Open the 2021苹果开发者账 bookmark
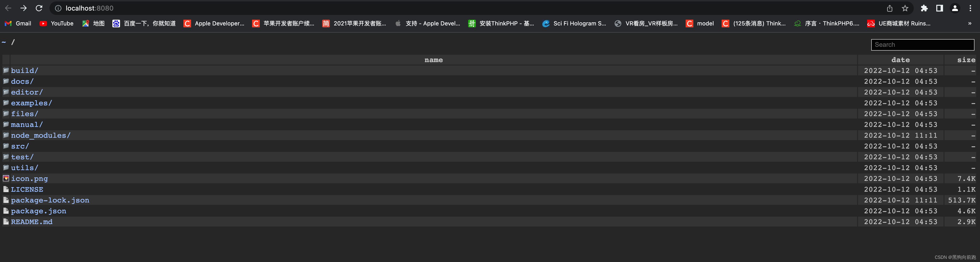The width and height of the screenshot is (980, 262). pyautogui.click(x=354, y=23)
